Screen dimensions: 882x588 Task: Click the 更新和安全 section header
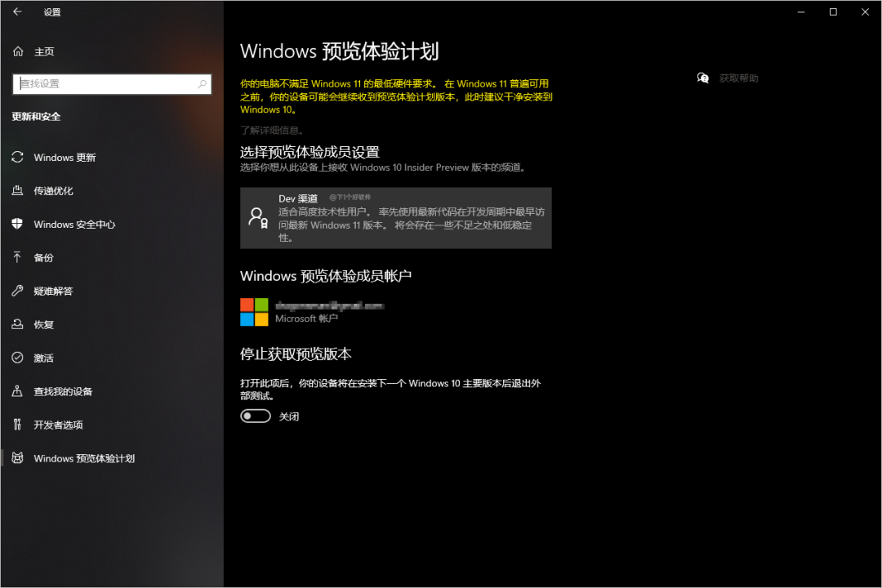pyautogui.click(x=36, y=117)
